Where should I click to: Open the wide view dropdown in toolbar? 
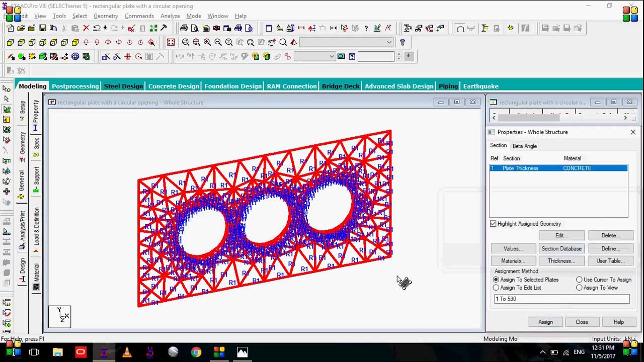(x=346, y=42)
